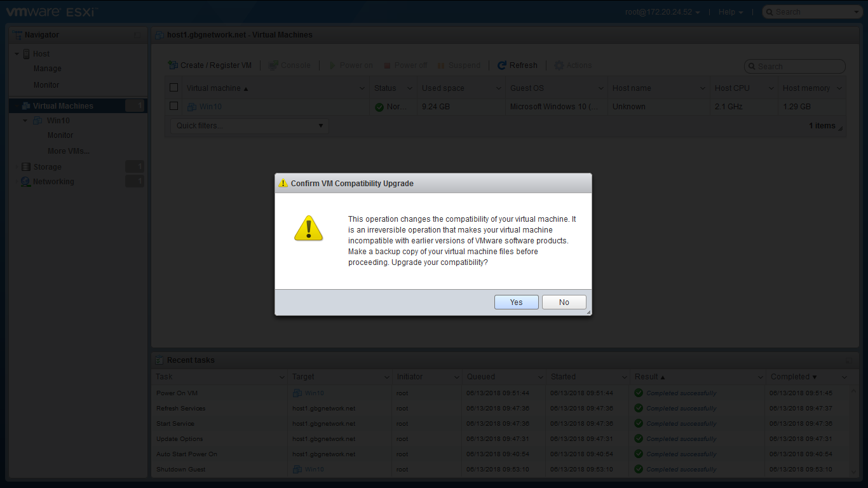Toggle the select-all virtual machines checkbox
Image resolution: width=868 pixels, height=488 pixels.
point(173,88)
